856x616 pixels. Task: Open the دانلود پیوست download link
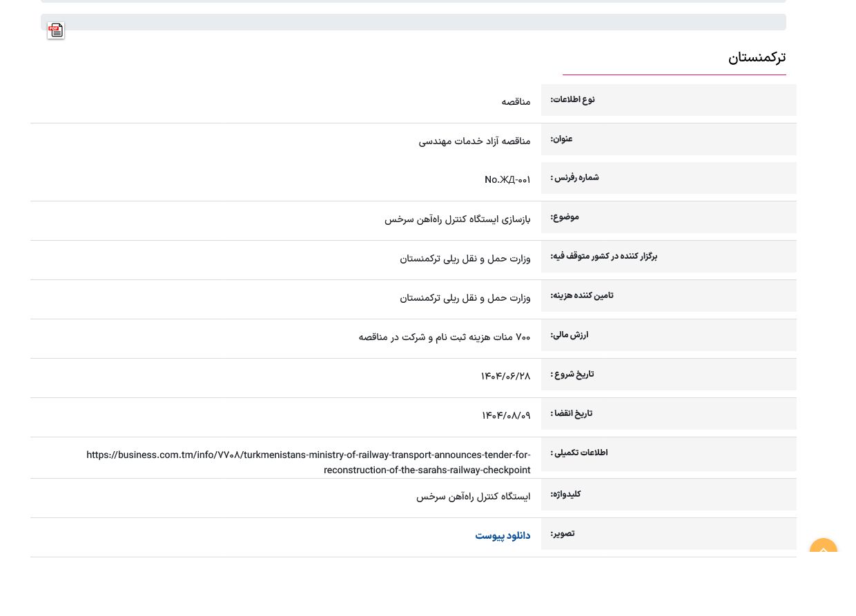tap(502, 536)
